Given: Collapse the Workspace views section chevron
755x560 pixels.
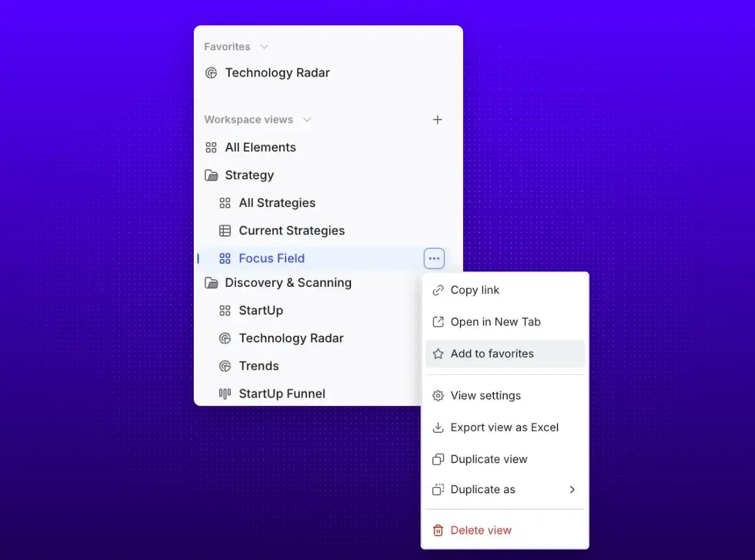Looking at the screenshot, I should 307,120.
